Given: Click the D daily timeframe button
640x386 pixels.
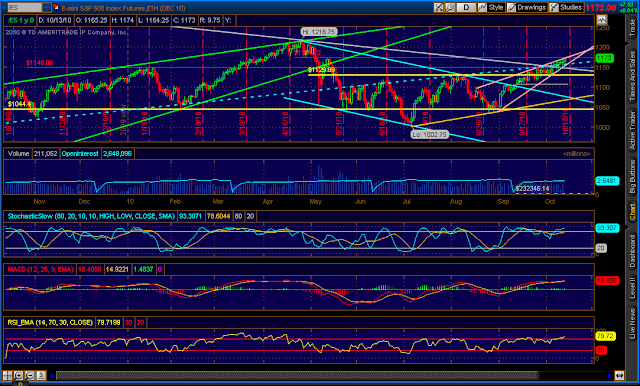Looking at the screenshot, I should (466, 7).
